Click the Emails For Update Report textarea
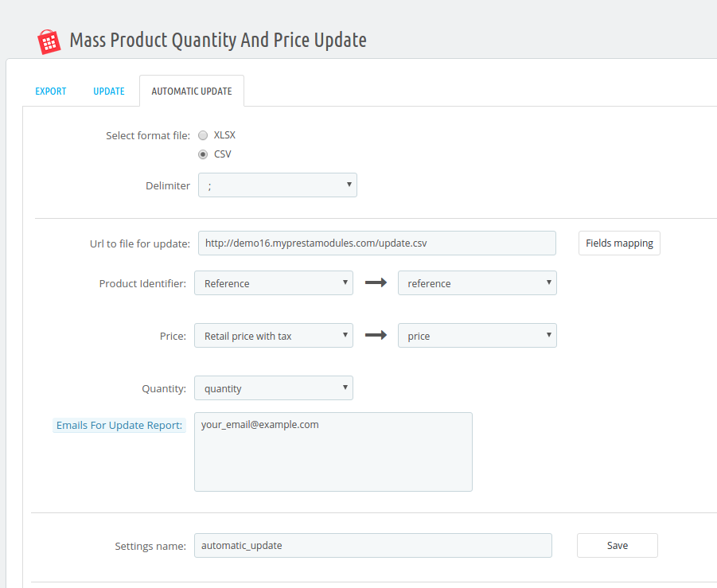 [x=333, y=452]
